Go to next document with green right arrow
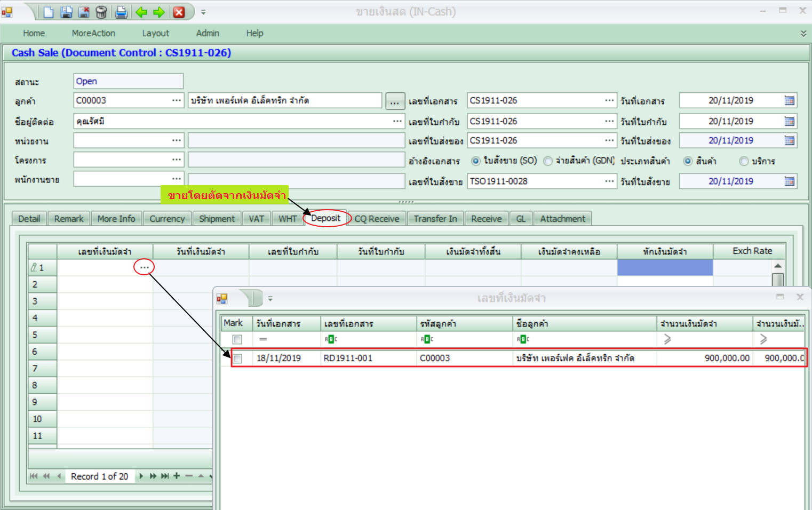The width and height of the screenshot is (812, 510). 159,12
